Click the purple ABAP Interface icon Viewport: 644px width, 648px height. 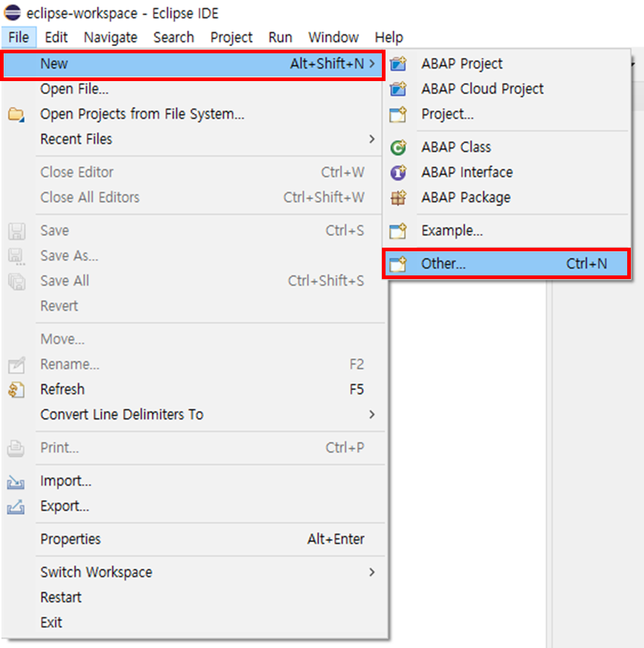pos(398,172)
